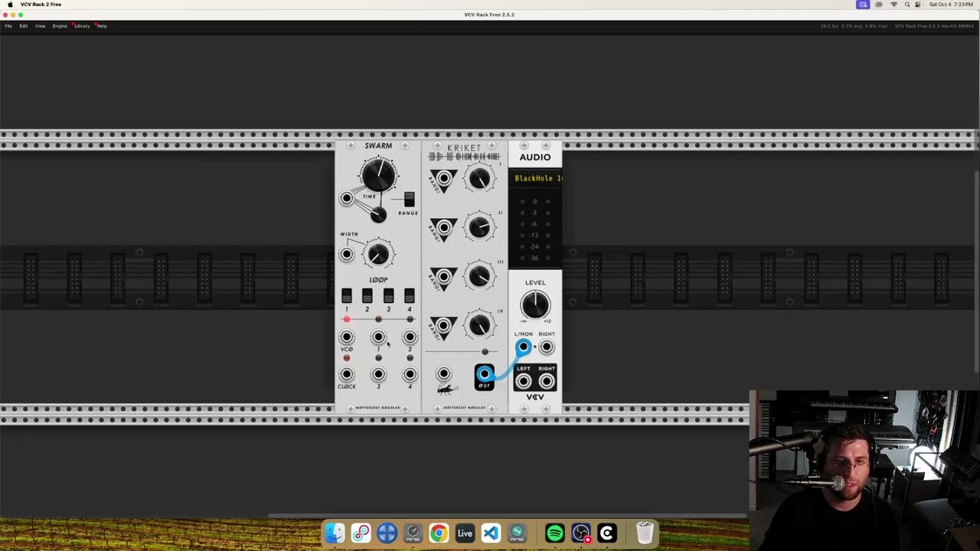Click the Swarm WIDTH input jack

[347, 254]
